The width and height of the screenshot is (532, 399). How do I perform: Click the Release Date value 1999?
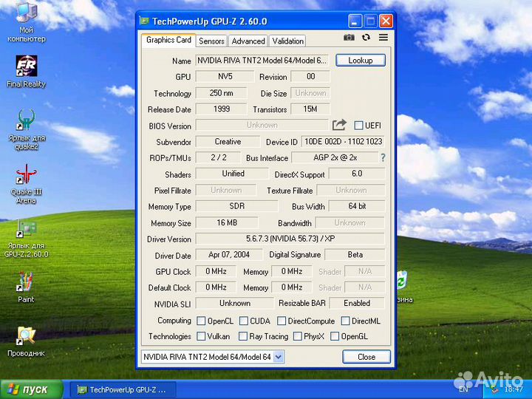point(221,109)
